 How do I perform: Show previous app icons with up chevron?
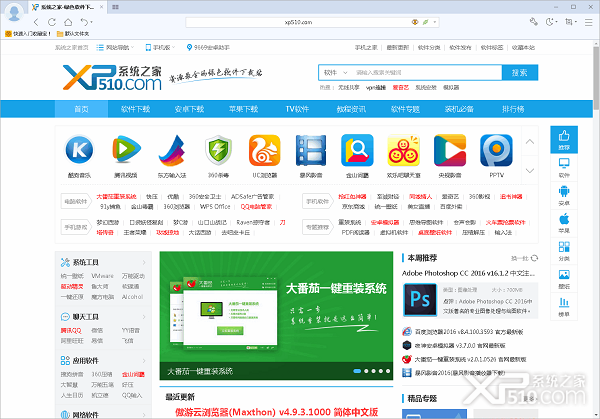pos(530,142)
